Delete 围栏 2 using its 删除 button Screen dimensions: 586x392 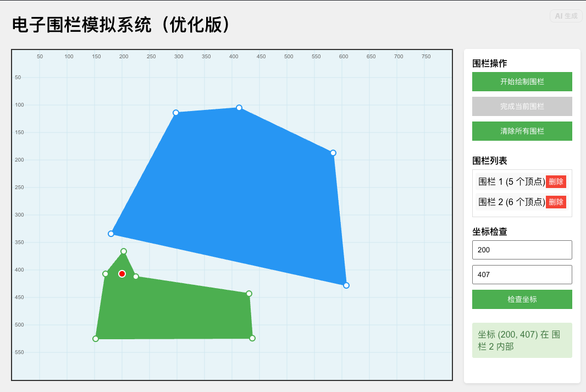pyautogui.click(x=556, y=202)
